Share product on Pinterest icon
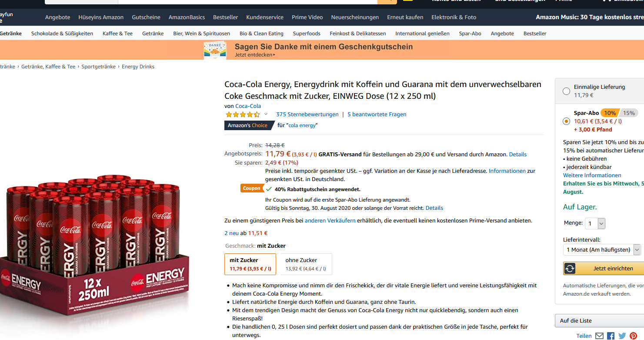The width and height of the screenshot is (644, 340). point(633,336)
